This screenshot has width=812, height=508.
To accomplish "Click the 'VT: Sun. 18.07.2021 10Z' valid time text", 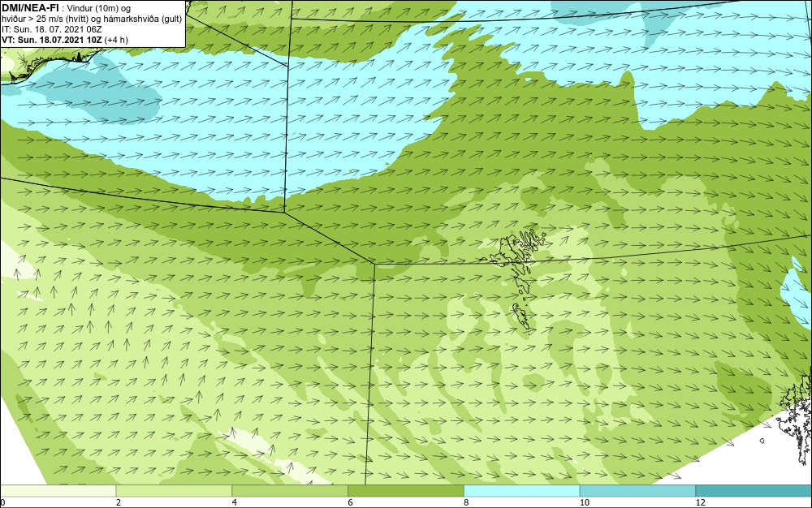I will pos(52,40).
